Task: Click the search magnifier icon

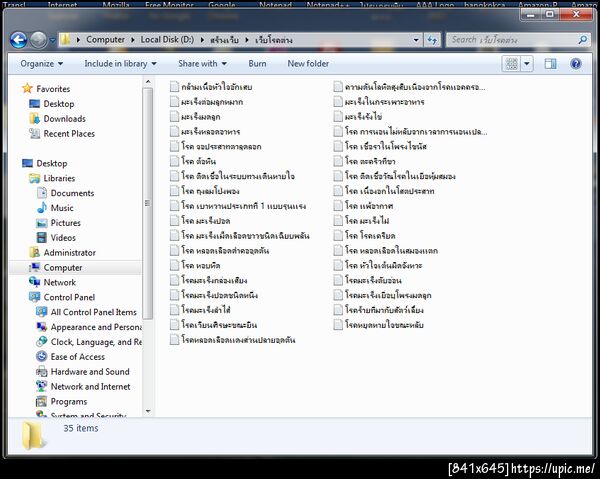Action: [583, 39]
